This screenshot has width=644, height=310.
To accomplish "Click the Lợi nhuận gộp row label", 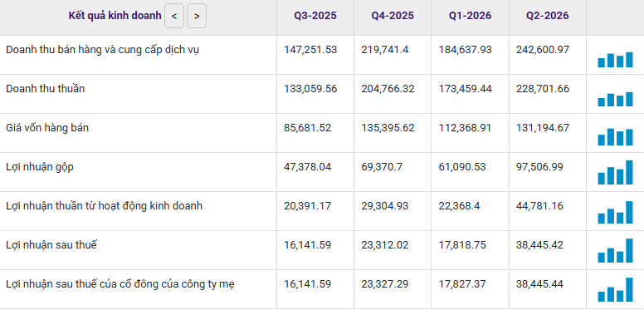I will (x=40, y=167).
